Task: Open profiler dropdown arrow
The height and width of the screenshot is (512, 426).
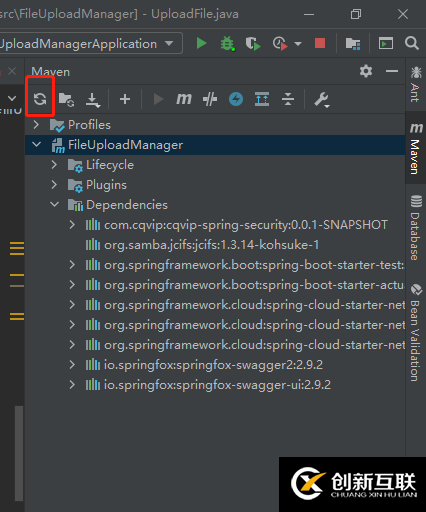Action: coord(298,44)
